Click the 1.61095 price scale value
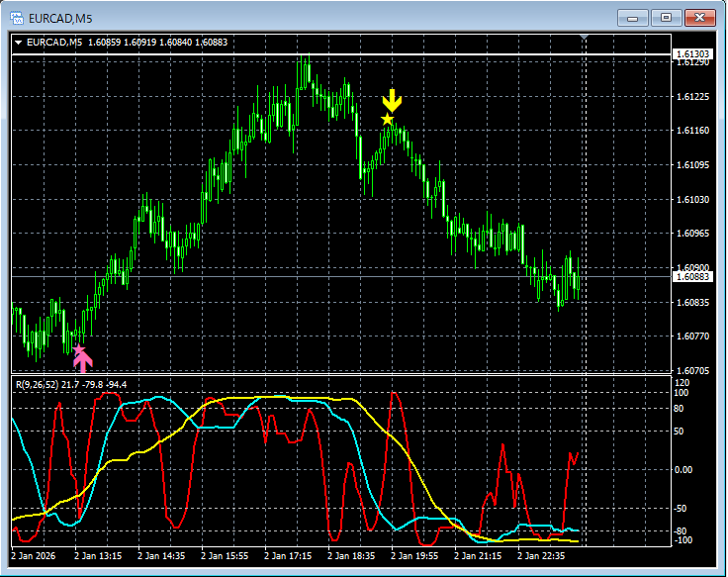The image size is (728, 577). [x=692, y=165]
